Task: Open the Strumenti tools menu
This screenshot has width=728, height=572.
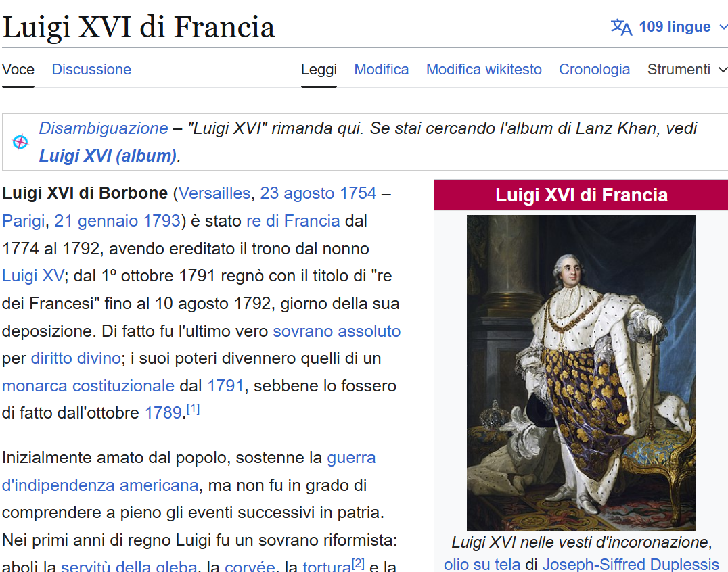Action: coord(687,70)
